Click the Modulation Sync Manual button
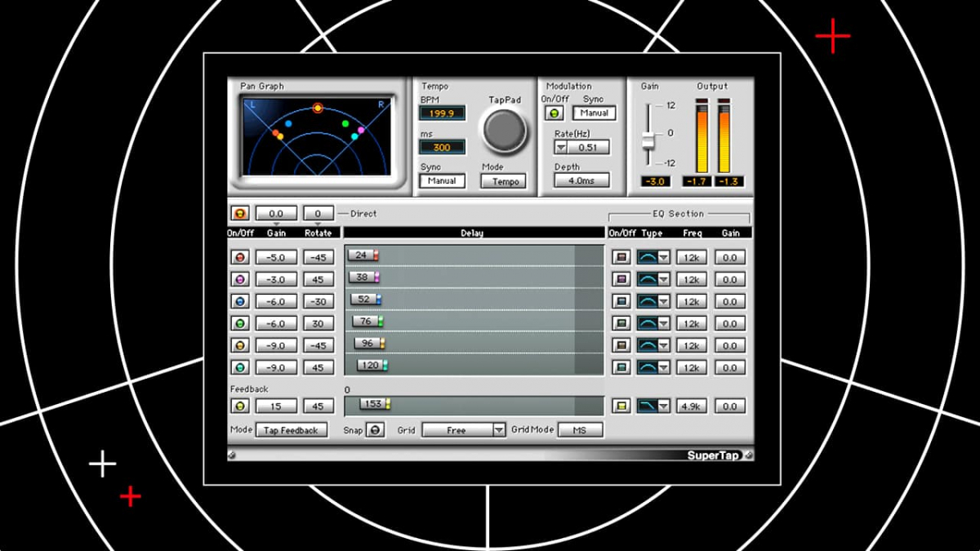This screenshot has height=551, width=980. click(x=594, y=113)
